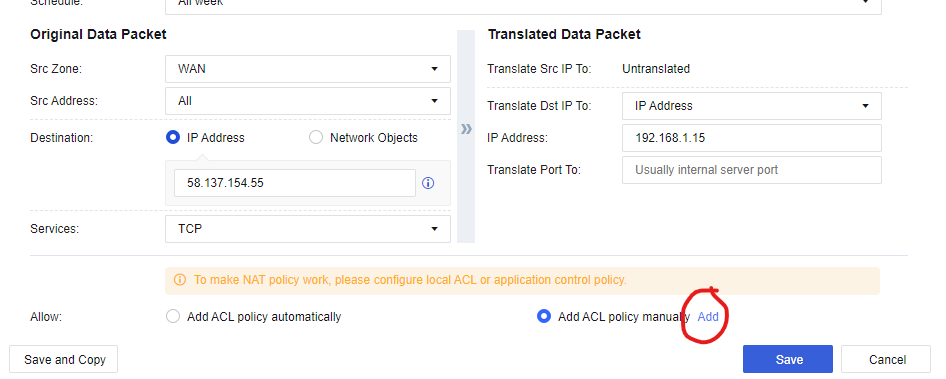The image size is (946, 379).
Task: Select Network Objects destination radio button
Action: point(316,138)
